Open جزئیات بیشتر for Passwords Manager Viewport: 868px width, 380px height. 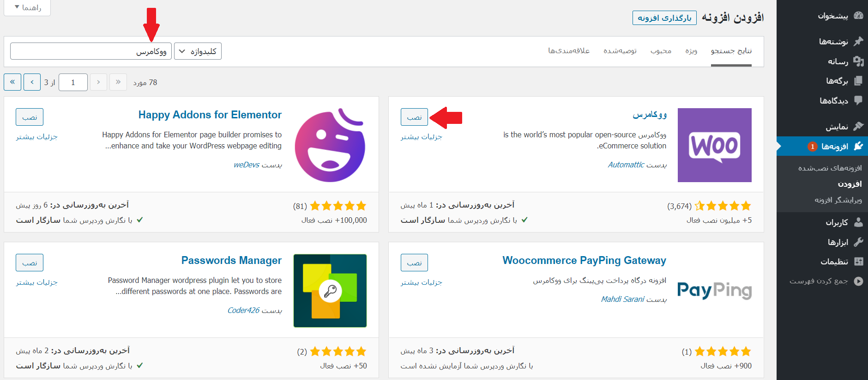pyautogui.click(x=36, y=282)
